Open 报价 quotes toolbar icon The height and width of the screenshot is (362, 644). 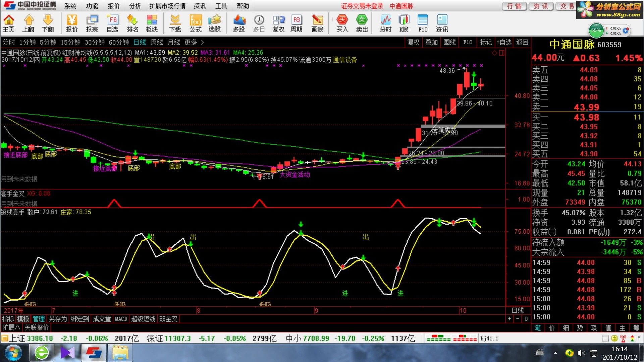click(x=72, y=23)
